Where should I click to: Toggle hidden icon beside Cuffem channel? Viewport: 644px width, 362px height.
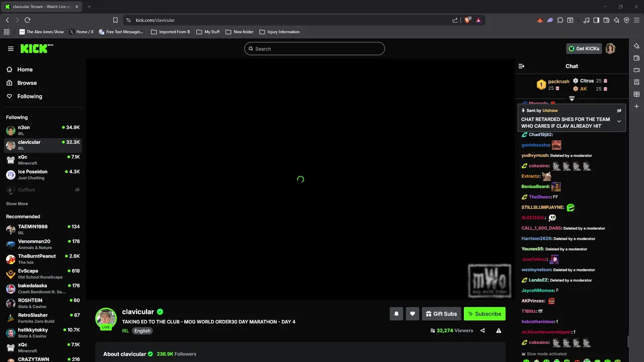click(77, 190)
